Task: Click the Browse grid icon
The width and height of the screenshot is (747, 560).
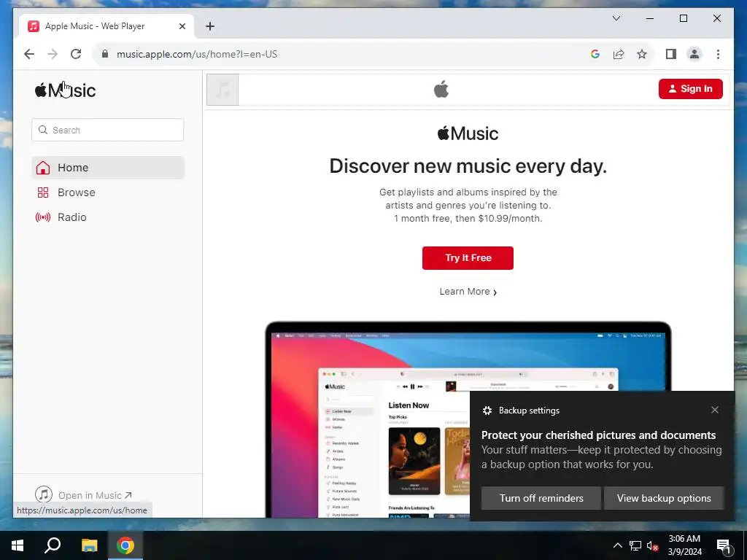Action: [43, 192]
